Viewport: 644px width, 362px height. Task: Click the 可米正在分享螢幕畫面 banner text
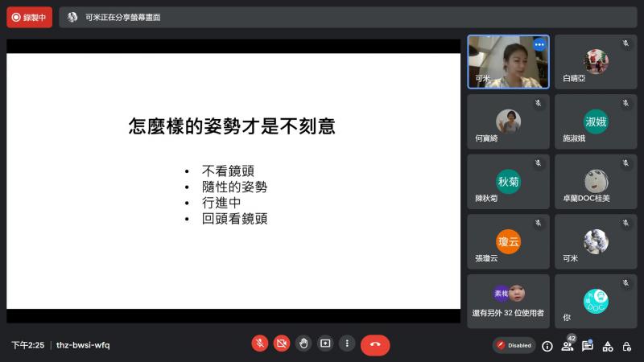123,17
